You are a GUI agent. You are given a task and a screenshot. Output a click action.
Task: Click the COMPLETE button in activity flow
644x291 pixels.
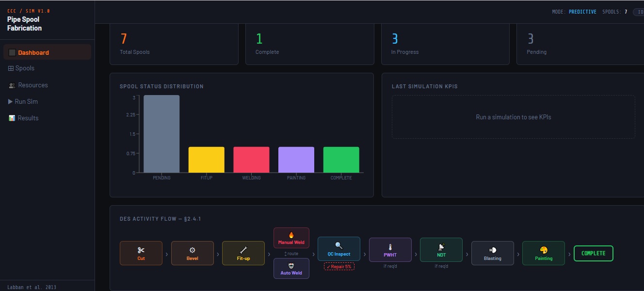point(593,253)
